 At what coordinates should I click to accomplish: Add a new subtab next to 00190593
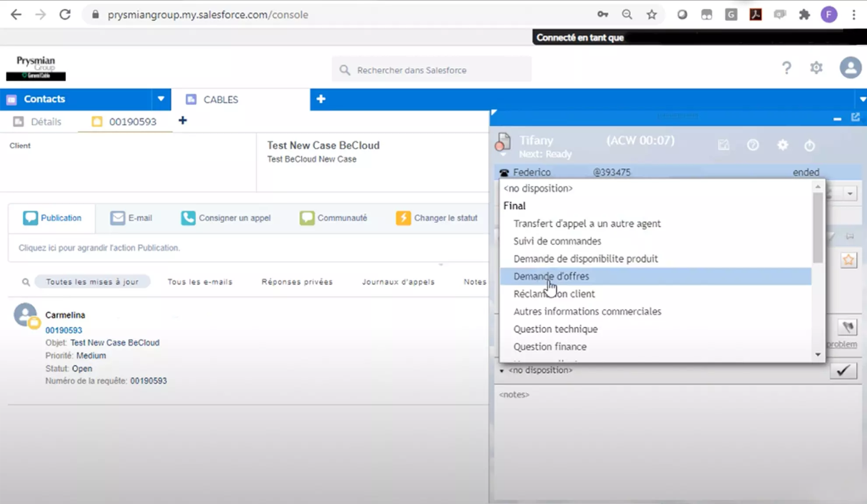tap(183, 120)
